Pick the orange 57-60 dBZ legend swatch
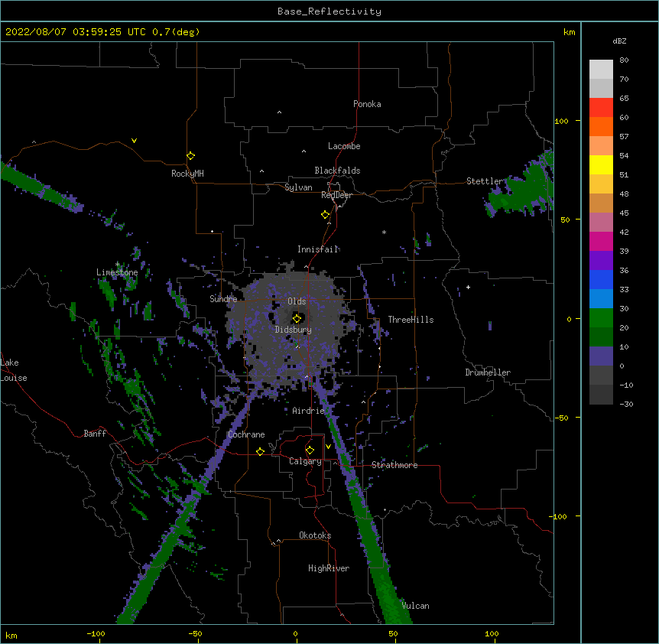This screenshot has width=659, height=644. click(x=601, y=126)
